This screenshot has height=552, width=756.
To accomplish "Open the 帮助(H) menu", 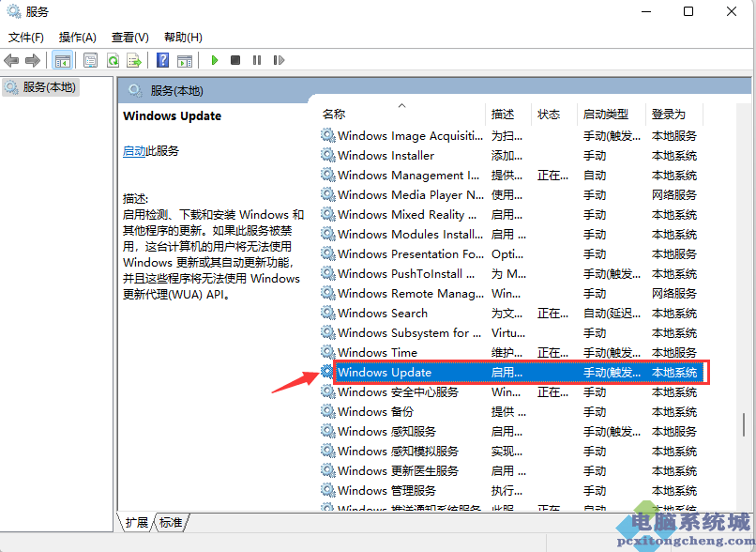I will pos(183,38).
